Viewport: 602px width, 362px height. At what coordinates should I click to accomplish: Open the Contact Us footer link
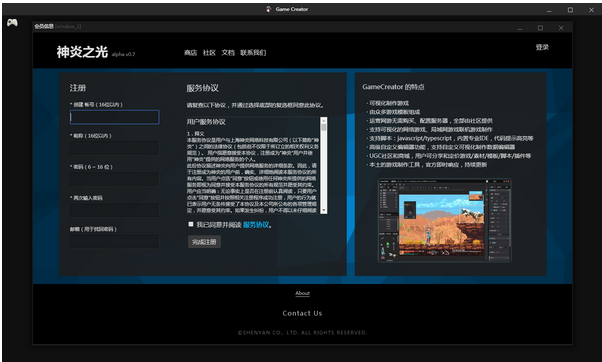coord(302,313)
